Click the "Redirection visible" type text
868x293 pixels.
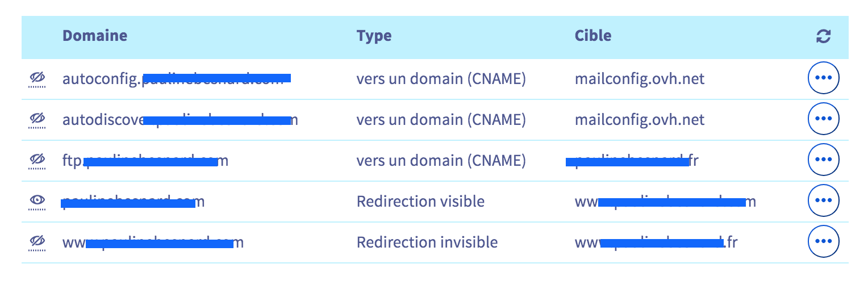420,201
